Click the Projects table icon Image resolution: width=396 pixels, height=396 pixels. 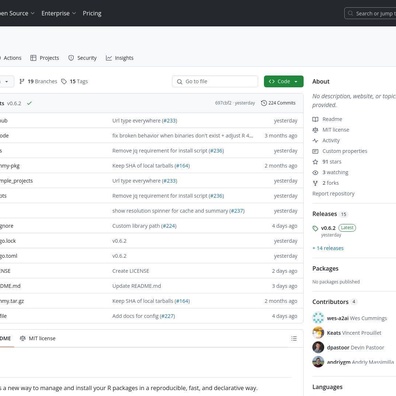tap(33, 58)
